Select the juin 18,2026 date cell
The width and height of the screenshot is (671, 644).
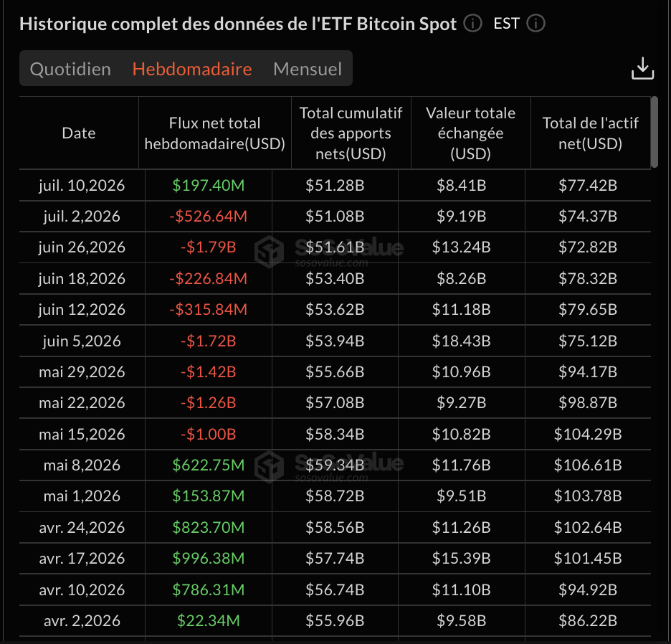(82, 279)
